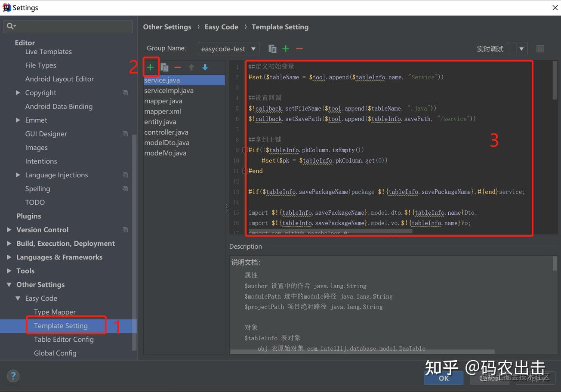The height and width of the screenshot is (392, 561).
Task: Delete selected template via red minus icon
Action: coord(178,67)
